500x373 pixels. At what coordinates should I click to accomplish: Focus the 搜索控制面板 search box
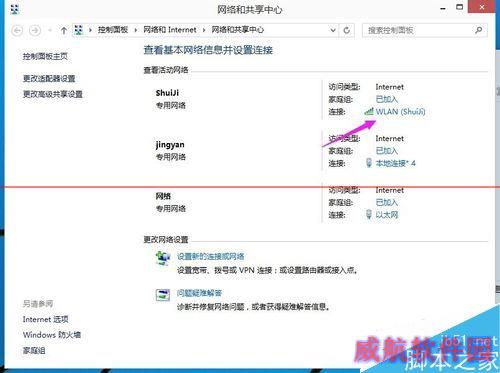point(424,30)
